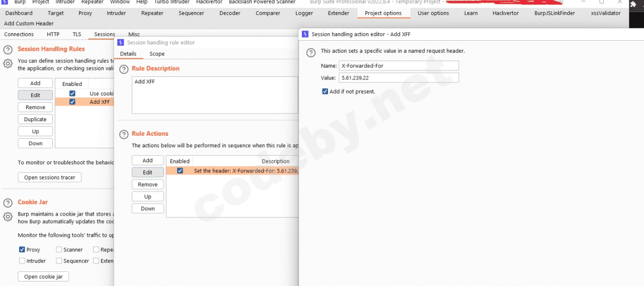The image size is (644, 286).
Task: Enable the Intruder checkbox in Cookie Jar
Action: click(x=22, y=261)
